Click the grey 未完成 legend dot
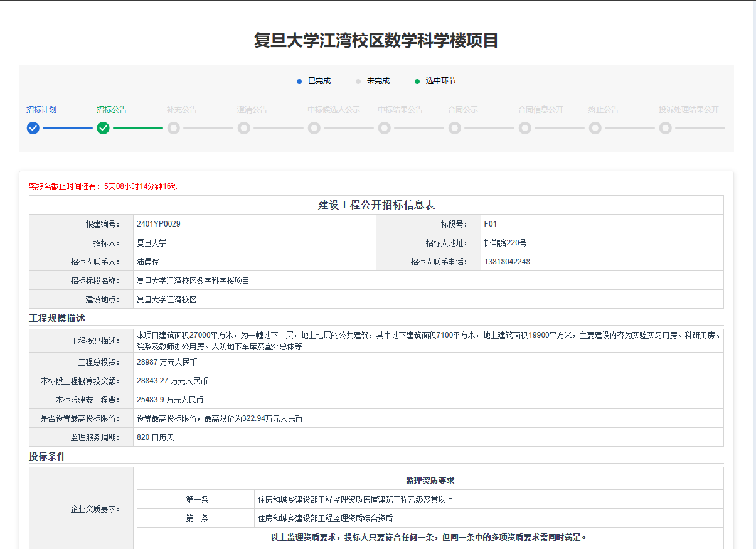Image resolution: width=756 pixels, height=549 pixels. 358,82
